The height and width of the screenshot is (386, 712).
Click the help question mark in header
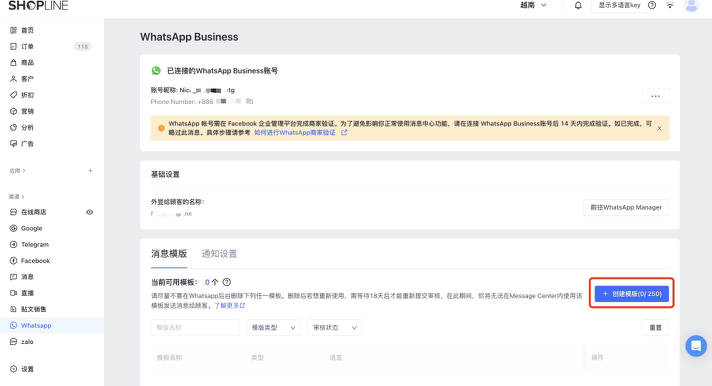pos(652,5)
